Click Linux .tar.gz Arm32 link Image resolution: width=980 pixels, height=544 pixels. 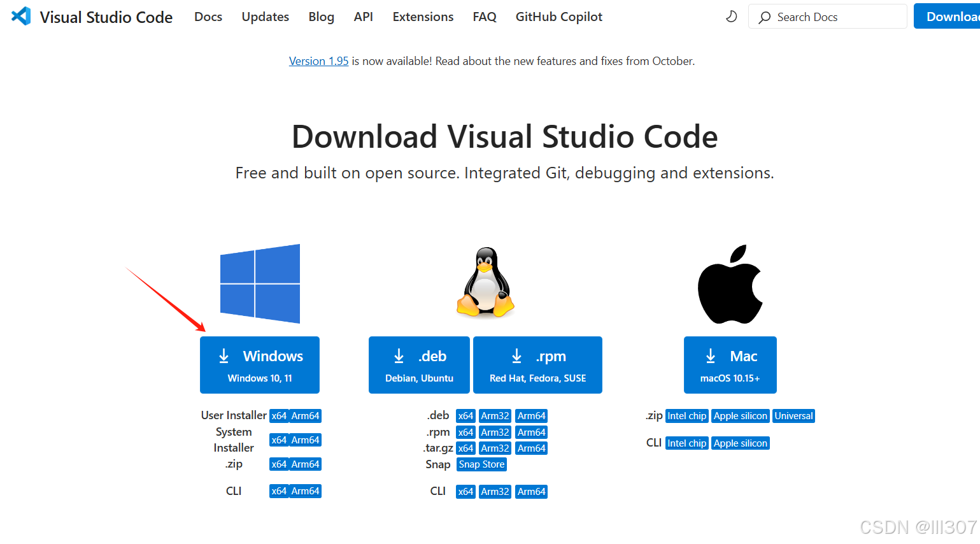(495, 448)
